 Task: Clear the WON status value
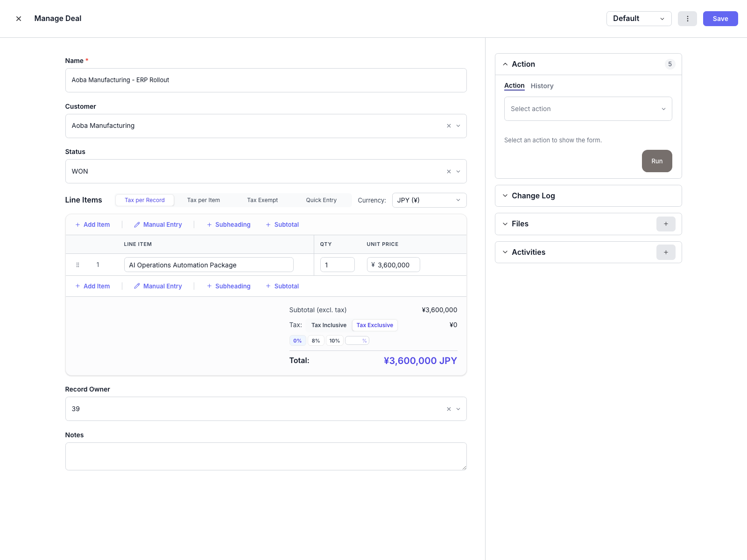click(x=448, y=171)
